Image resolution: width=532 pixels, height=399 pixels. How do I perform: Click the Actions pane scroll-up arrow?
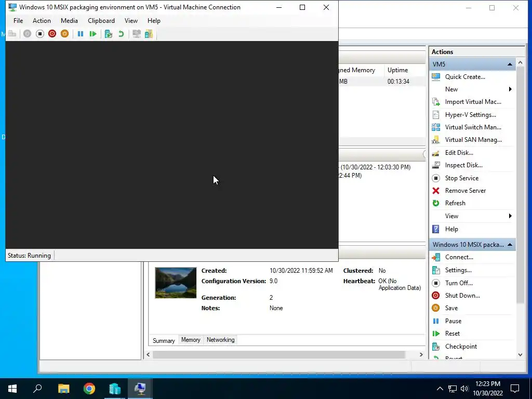[521, 63]
